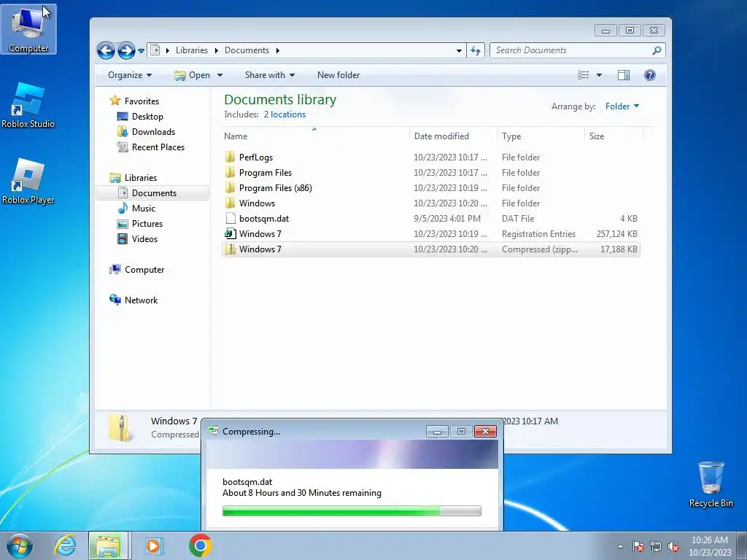Launch Roblox Studio desktop shortcut

[x=28, y=105]
